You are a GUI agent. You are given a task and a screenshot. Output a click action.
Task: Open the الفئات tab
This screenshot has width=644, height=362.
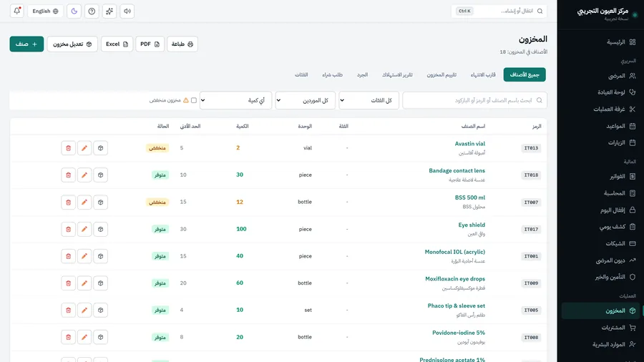coord(301,74)
